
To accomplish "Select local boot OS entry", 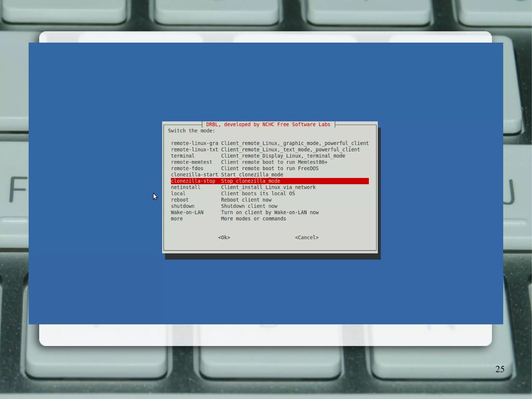I will (178, 194).
